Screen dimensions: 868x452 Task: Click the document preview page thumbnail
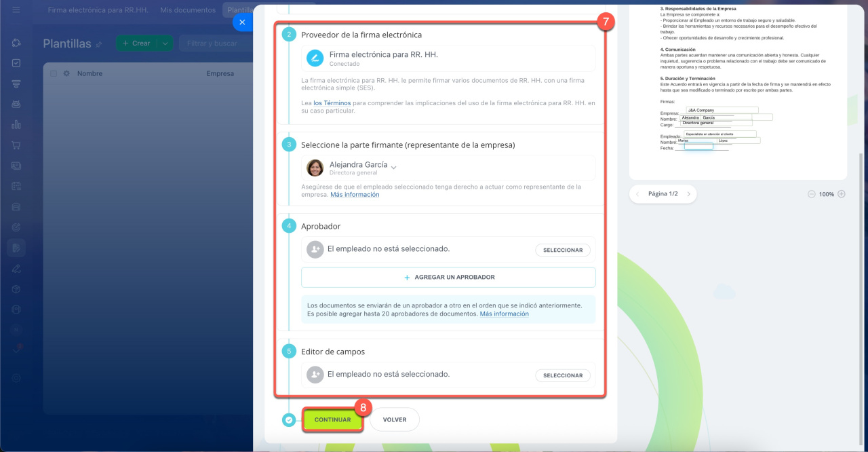point(738,91)
